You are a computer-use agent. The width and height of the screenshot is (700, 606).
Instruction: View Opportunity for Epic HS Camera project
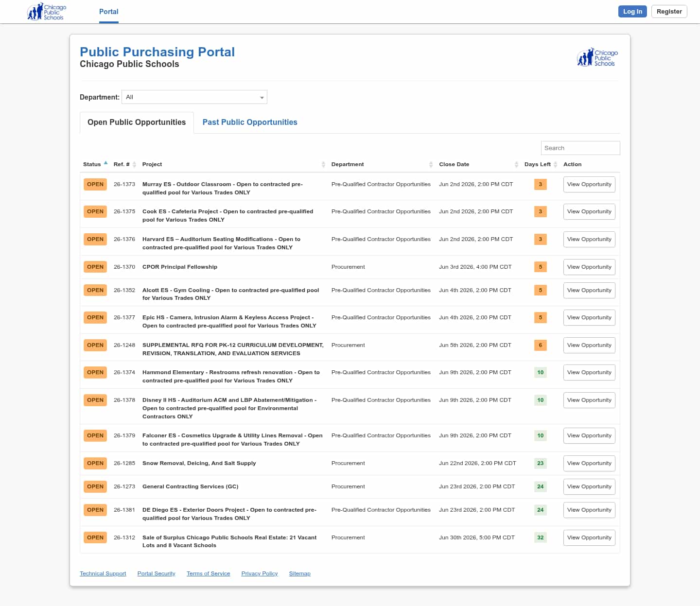click(589, 318)
